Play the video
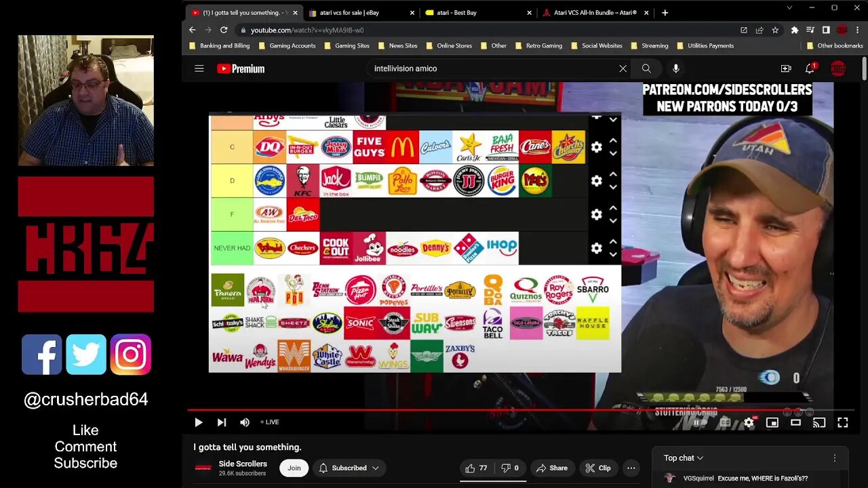Image resolution: width=868 pixels, height=488 pixels. (199, 422)
